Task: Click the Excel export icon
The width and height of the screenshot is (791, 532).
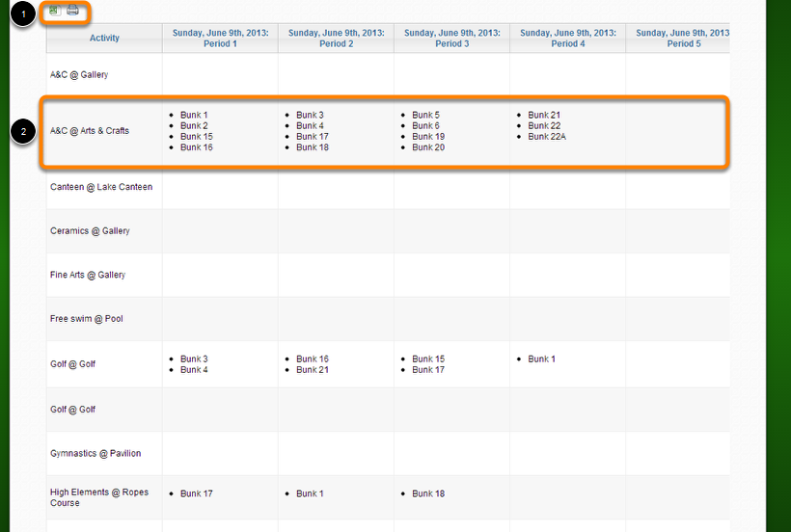Action: (54, 11)
